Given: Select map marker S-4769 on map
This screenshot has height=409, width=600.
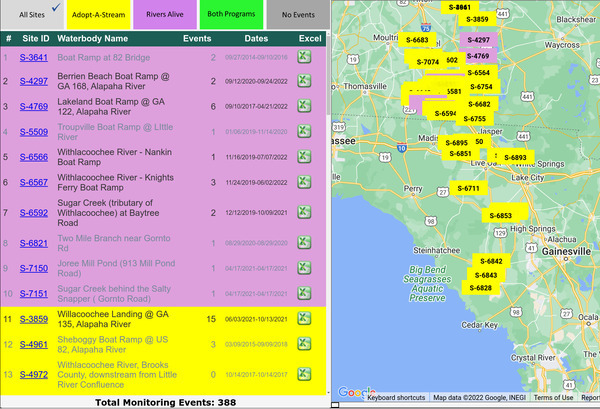Looking at the screenshot, I should [478, 56].
